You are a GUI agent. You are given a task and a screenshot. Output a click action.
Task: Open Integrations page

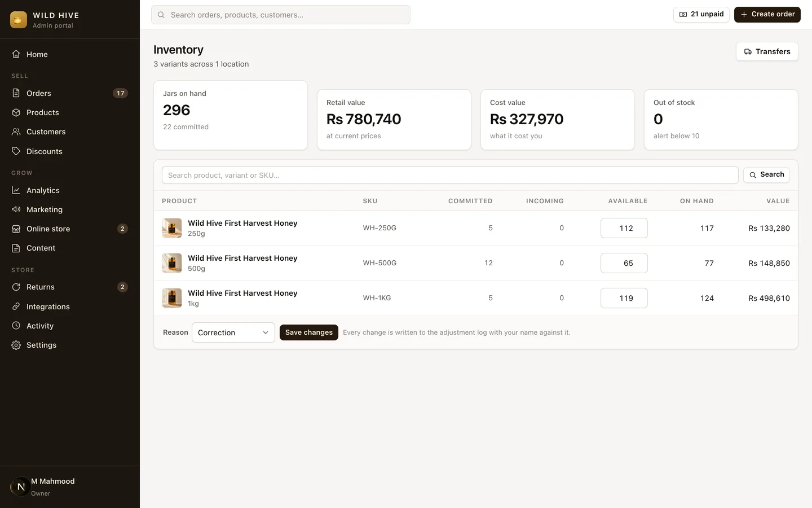[70, 306]
